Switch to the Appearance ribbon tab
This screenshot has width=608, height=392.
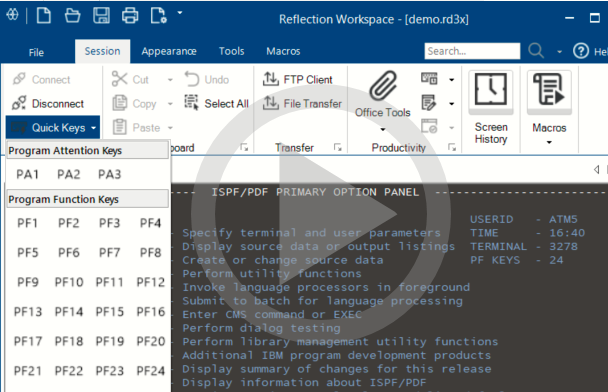click(x=169, y=51)
